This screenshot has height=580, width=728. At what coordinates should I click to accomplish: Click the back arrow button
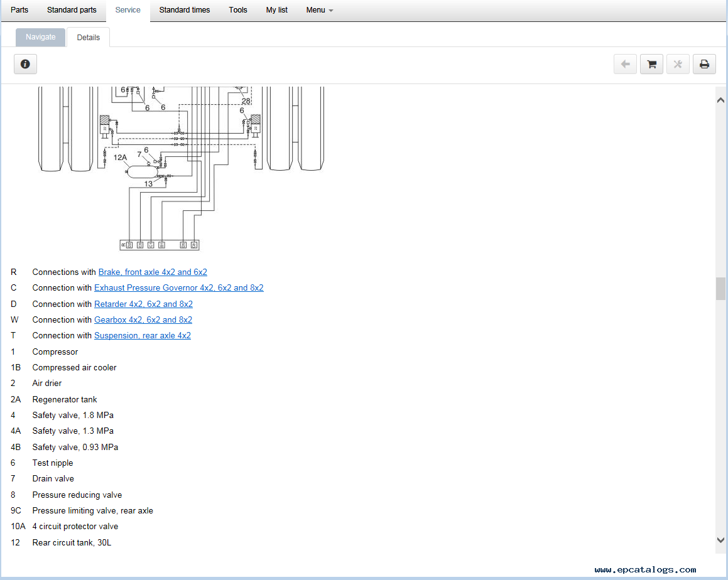tap(625, 64)
